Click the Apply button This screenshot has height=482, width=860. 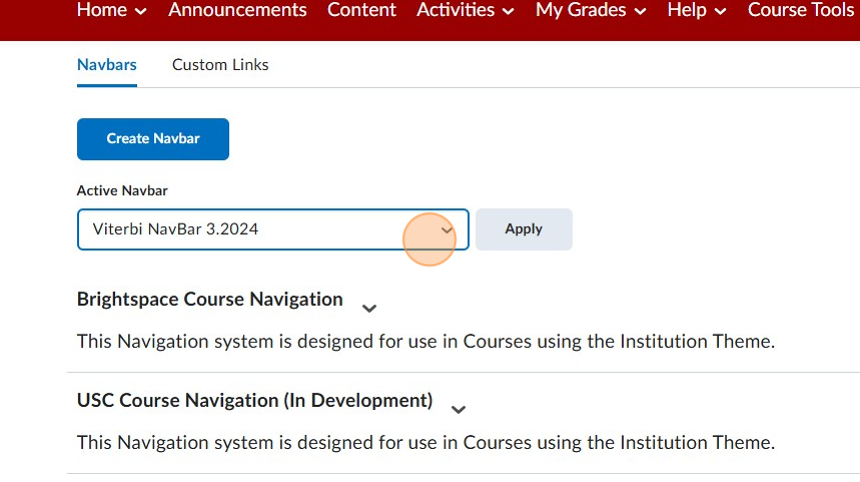[523, 229]
